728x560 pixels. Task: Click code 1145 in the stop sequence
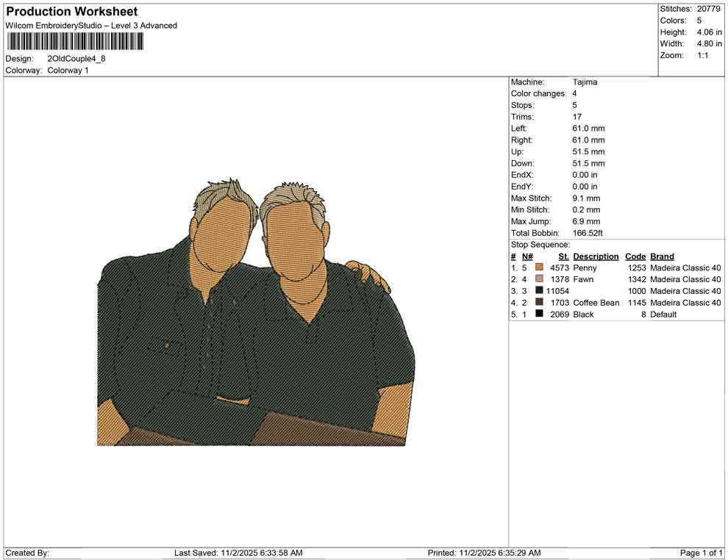tap(637, 303)
